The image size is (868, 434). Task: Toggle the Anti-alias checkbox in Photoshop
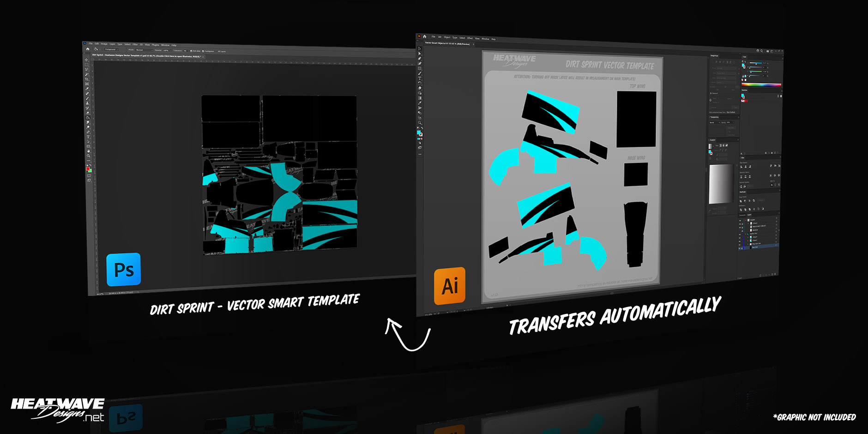[191, 51]
